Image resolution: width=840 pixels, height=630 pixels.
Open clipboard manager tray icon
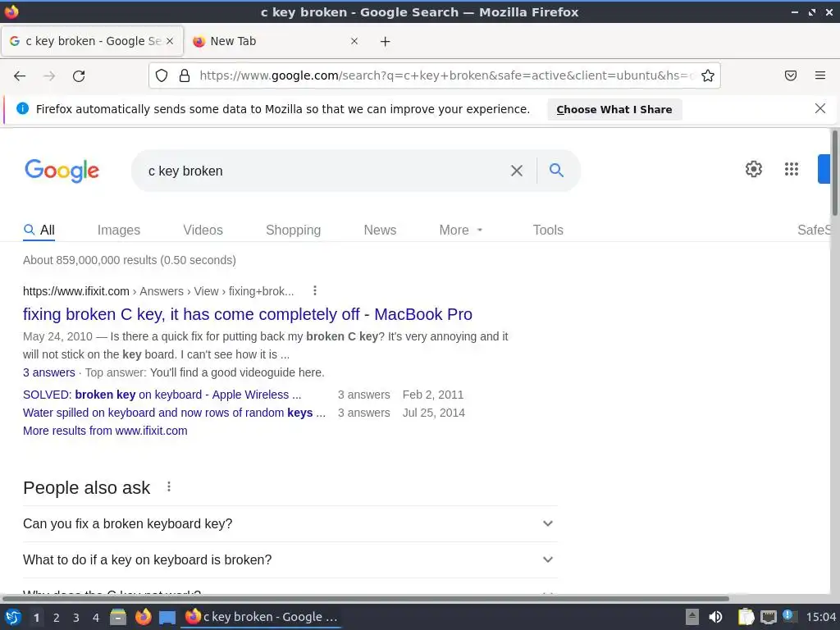pos(746,617)
